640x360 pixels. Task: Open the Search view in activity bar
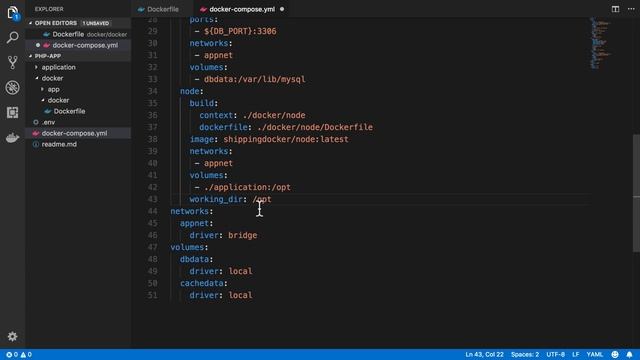coord(13,38)
